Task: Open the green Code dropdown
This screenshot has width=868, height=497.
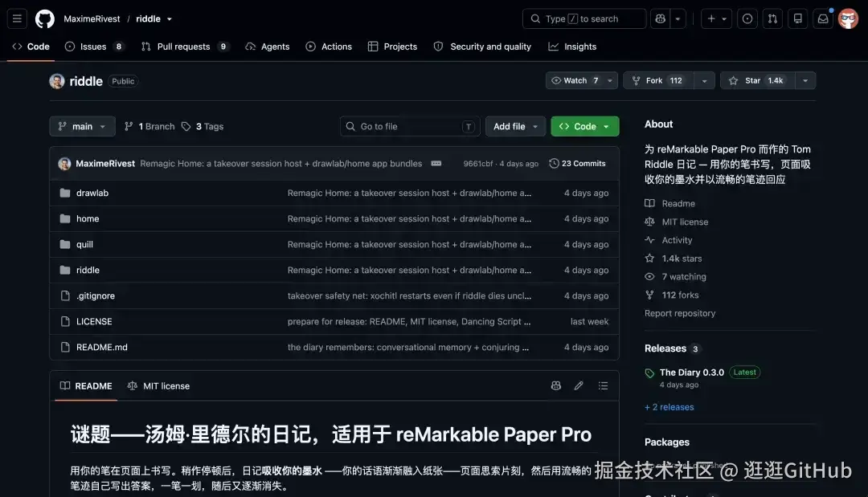Action: click(584, 127)
